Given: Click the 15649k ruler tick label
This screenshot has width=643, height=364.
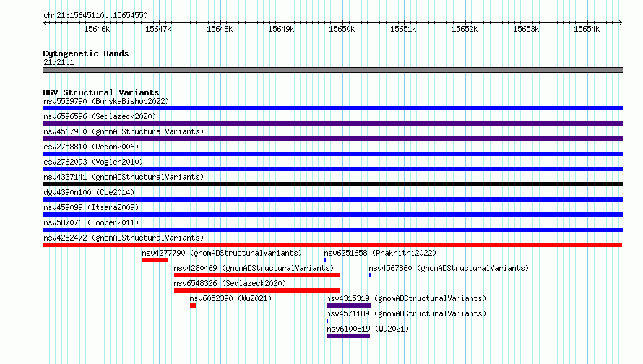Looking at the screenshot, I should pos(281,29).
